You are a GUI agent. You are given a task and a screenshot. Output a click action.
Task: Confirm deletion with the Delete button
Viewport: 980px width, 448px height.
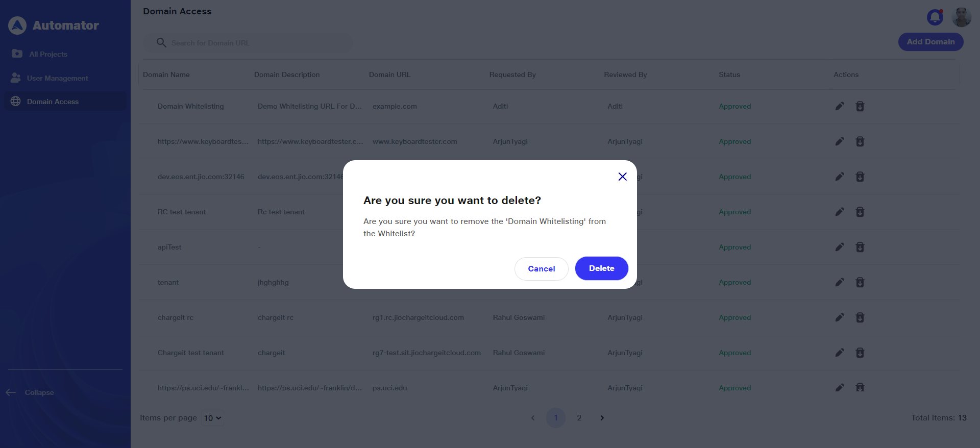click(x=601, y=268)
